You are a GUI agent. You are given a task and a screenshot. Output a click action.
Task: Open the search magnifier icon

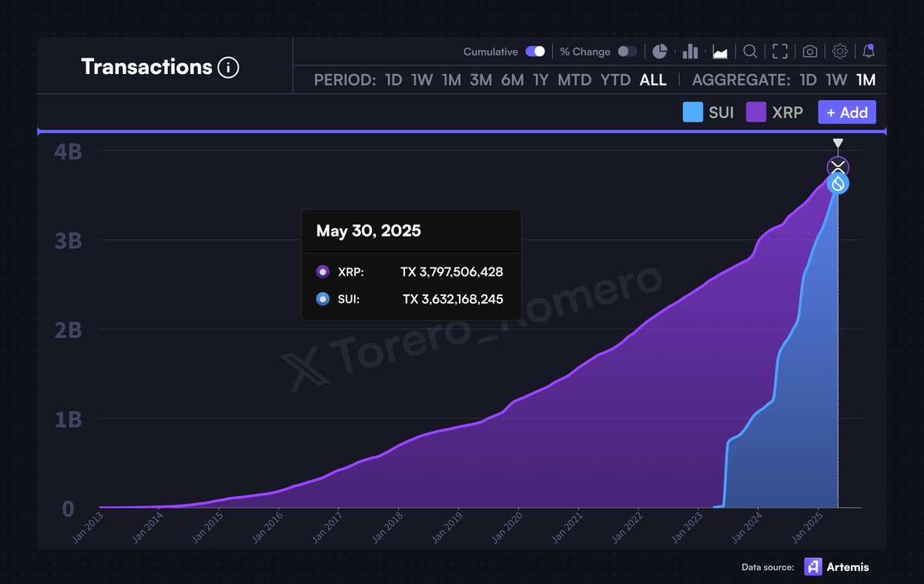tap(749, 51)
